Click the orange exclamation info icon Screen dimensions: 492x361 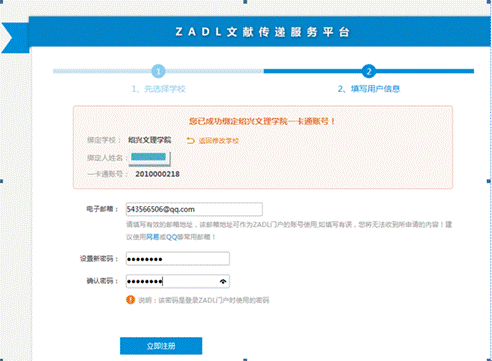tap(130, 300)
